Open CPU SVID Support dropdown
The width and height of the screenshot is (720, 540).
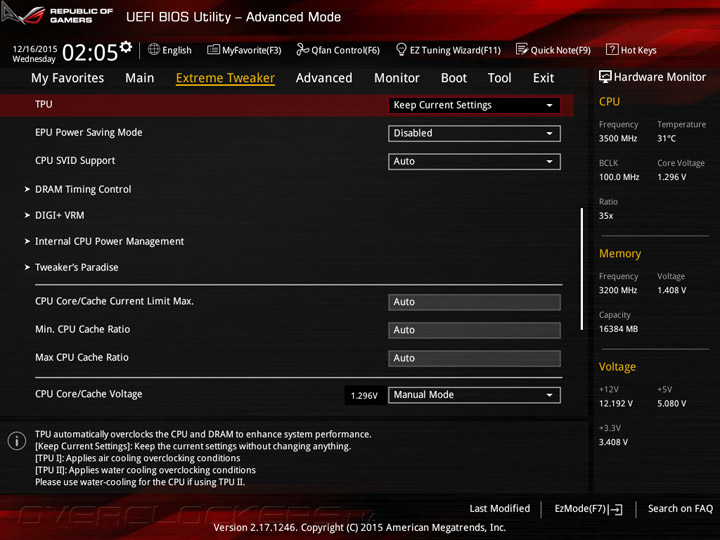point(474,161)
